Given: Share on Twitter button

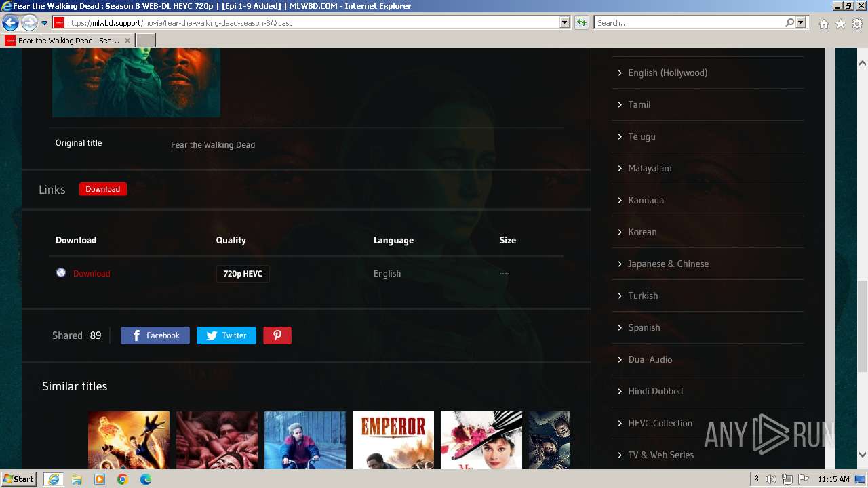Looking at the screenshot, I should (226, 335).
